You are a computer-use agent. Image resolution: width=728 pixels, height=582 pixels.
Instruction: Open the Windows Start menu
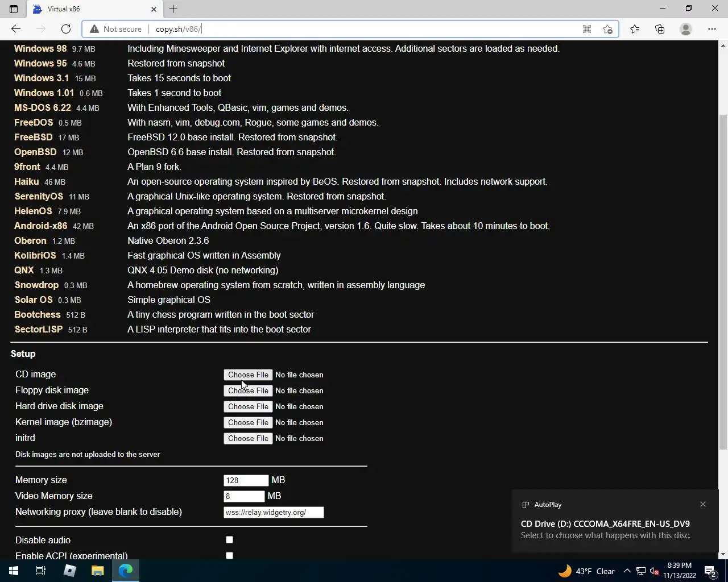(x=14, y=571)
